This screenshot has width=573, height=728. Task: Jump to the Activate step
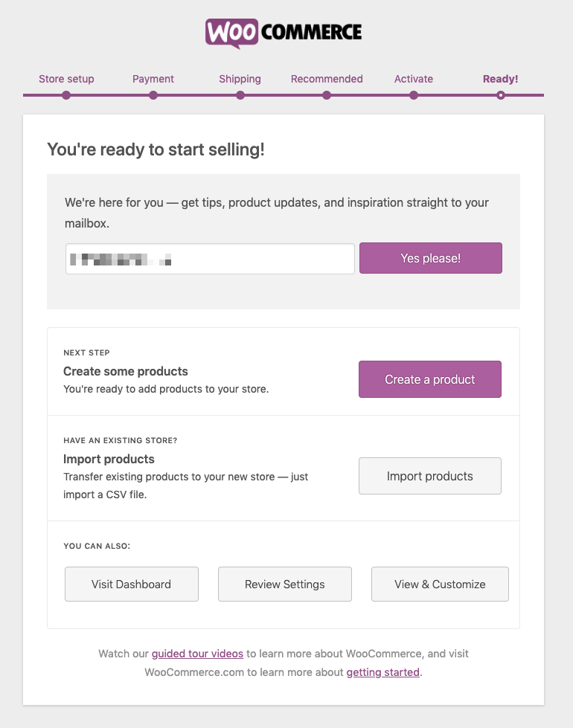click(x=414, y=79)
